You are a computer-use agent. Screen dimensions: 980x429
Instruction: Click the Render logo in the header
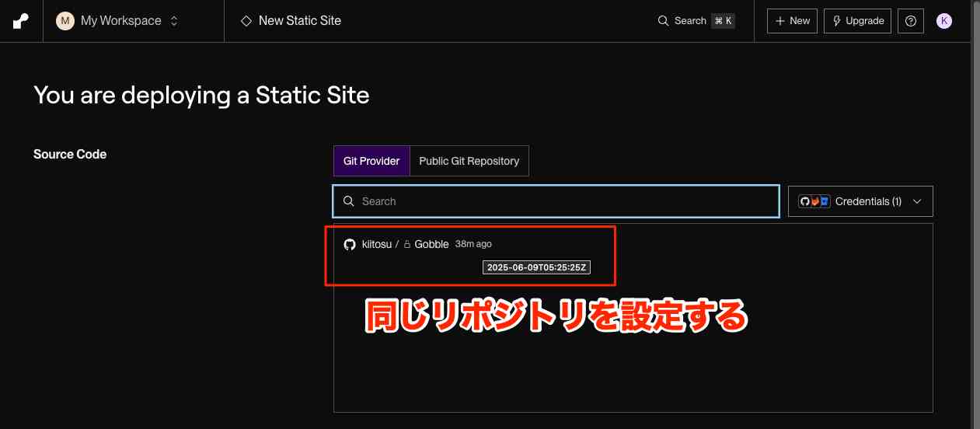pyautogui.click(x=21, y=21)
